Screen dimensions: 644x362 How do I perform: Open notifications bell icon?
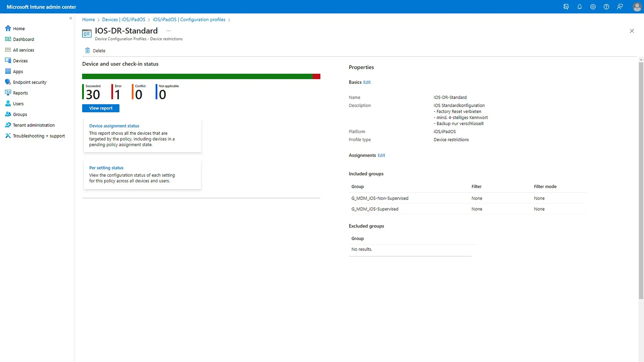click(x=580, y=7)
